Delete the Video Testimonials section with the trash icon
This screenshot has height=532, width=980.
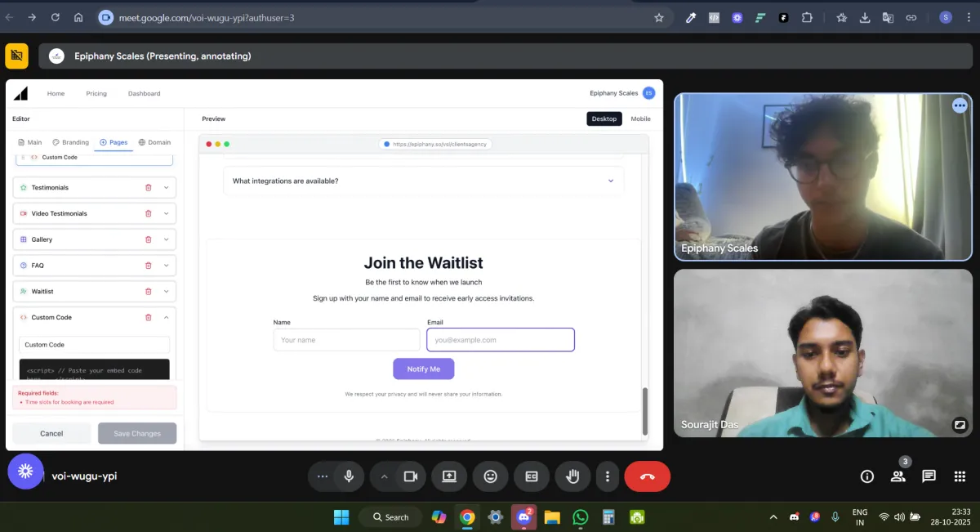click(148, 213)
